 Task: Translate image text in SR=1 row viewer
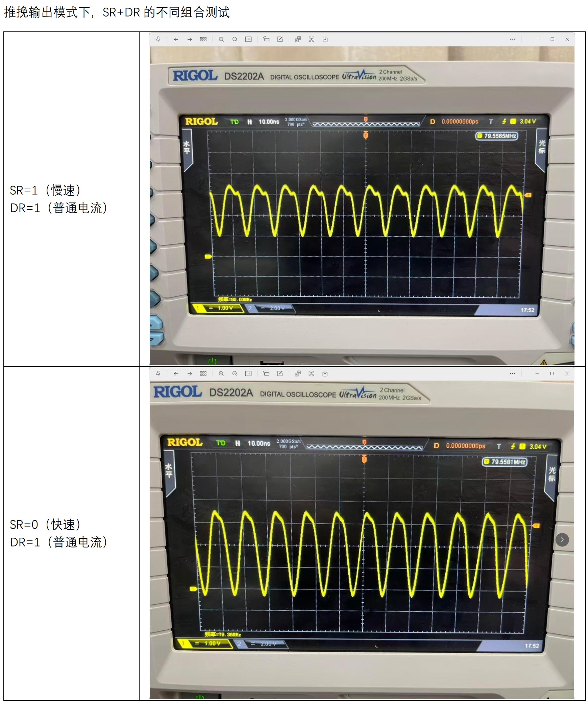(298, 39)
